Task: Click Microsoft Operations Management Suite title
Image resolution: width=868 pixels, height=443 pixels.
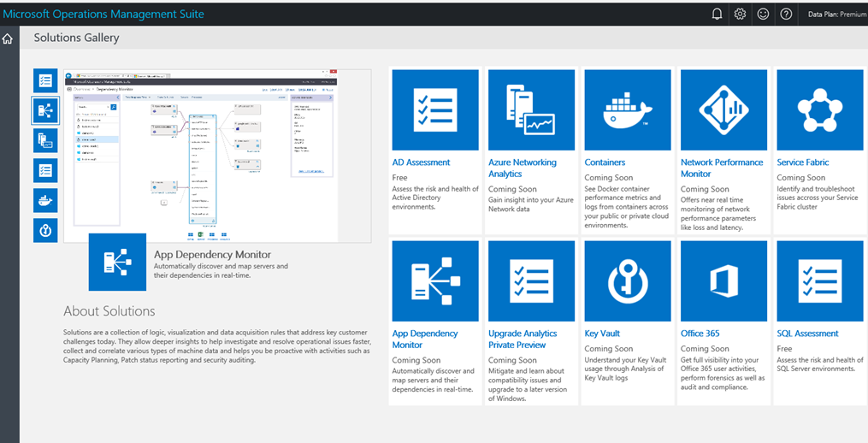Action: tap(103, 15)
